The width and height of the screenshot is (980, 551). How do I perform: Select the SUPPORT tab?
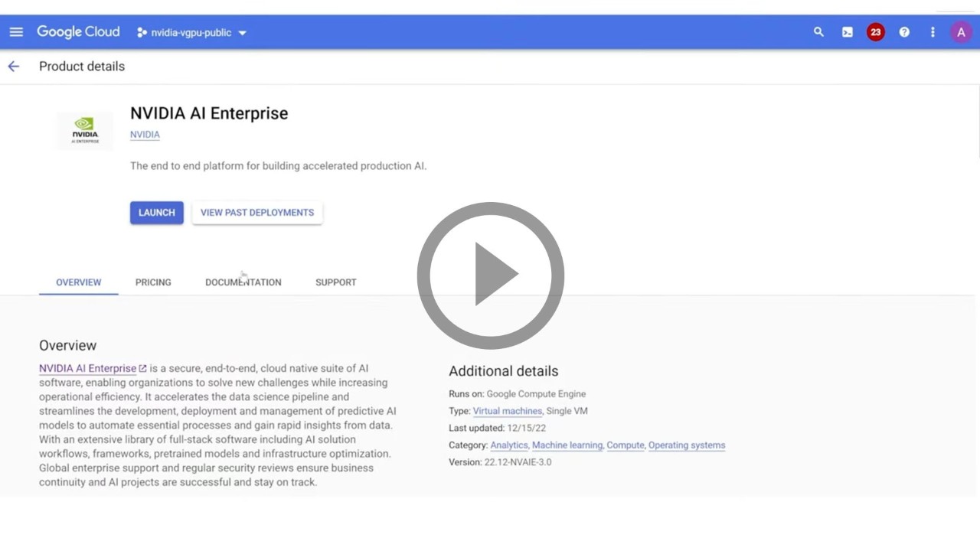pyautogui.click(x=335, y=282)
